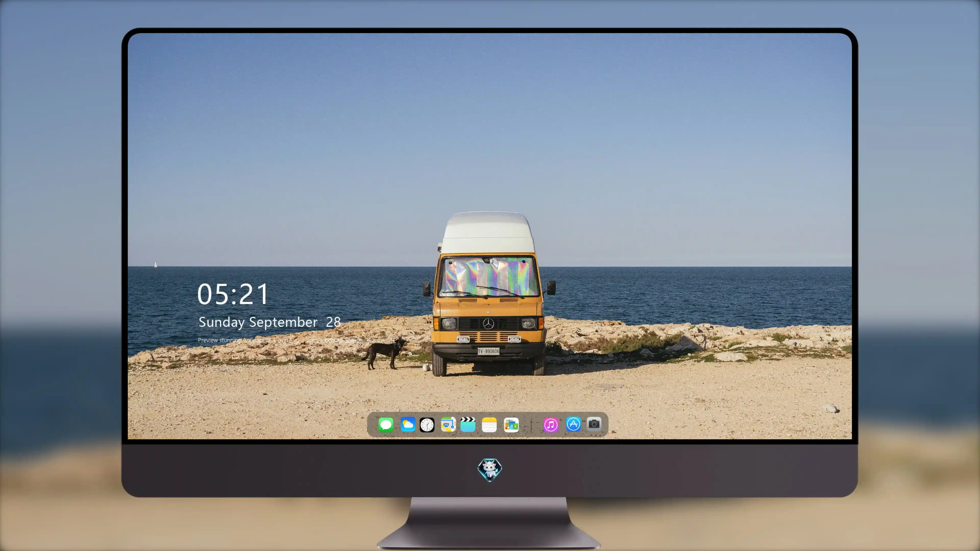This screenshot has width=980, height=551.
Task: Click the cat logo on the monitor chin
Action: point(490,470)
